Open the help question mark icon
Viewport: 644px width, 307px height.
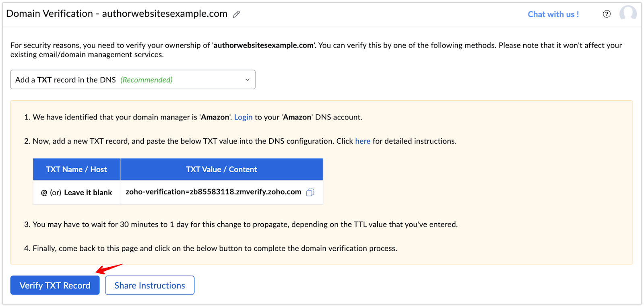(607, 14)
